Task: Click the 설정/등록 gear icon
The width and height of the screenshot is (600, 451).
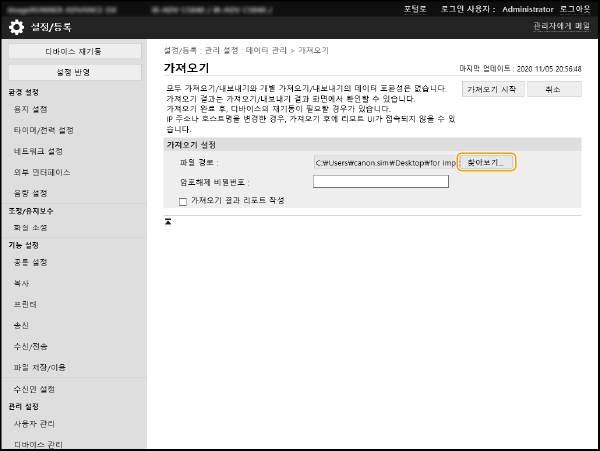Action: pos(12,27)
